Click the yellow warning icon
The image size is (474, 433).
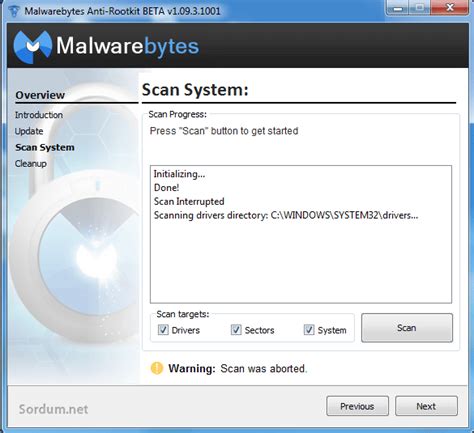(x=157, y=368)
